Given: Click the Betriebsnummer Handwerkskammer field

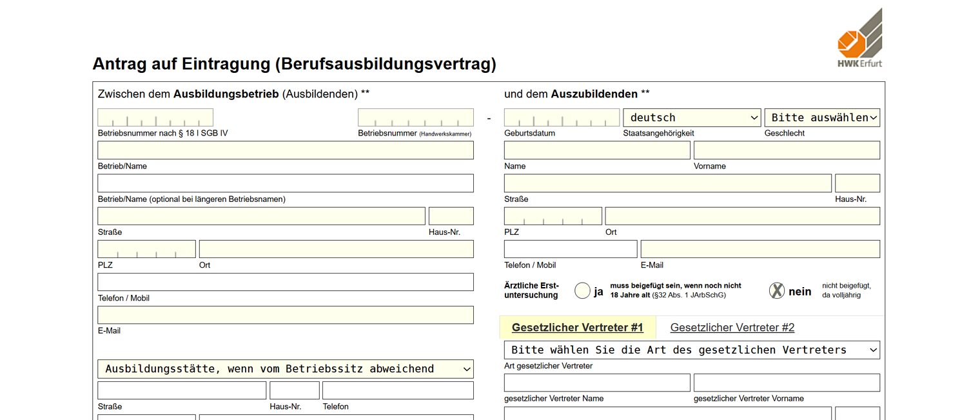Looking at the screenshot, I should [415, 117].
